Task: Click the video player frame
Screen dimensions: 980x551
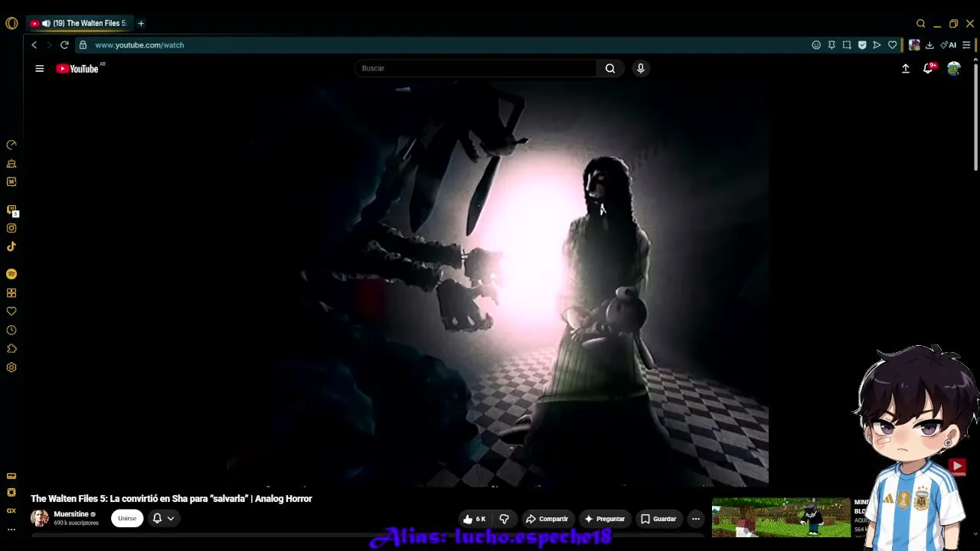Action: coord(497,283)
